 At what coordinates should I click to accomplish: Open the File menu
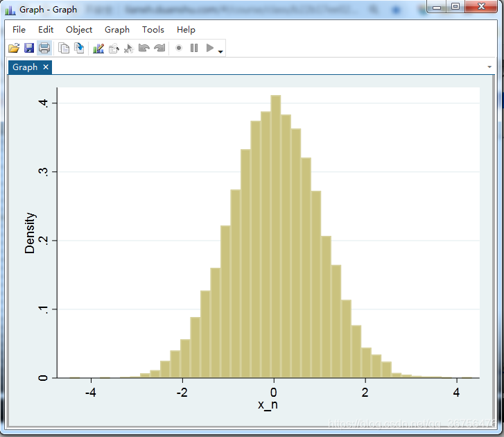(19, 30)
